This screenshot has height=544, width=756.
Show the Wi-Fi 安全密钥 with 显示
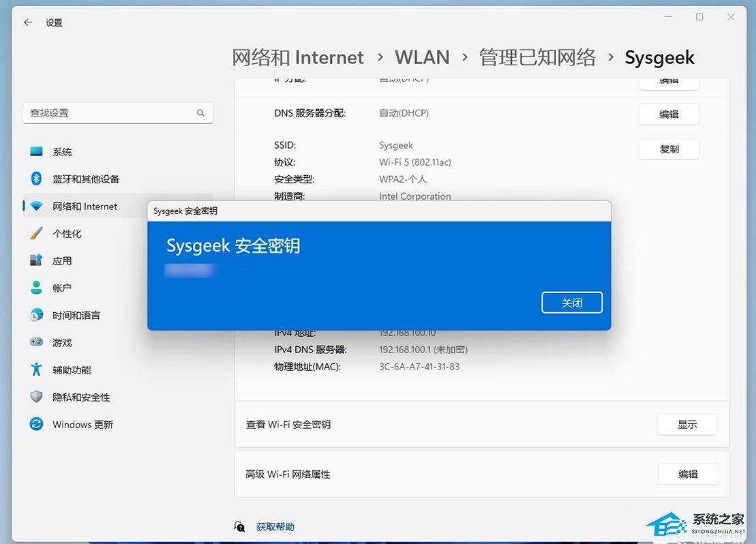coord(687,424)
